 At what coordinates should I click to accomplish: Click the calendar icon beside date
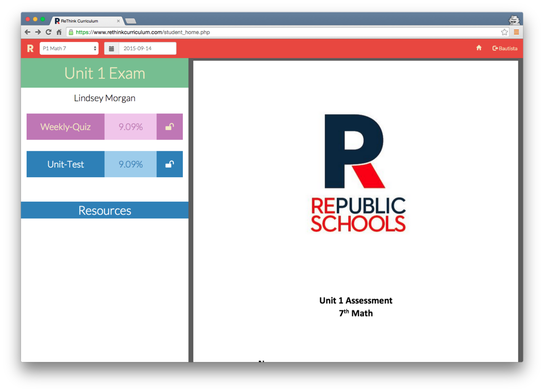tap(112, 48)
